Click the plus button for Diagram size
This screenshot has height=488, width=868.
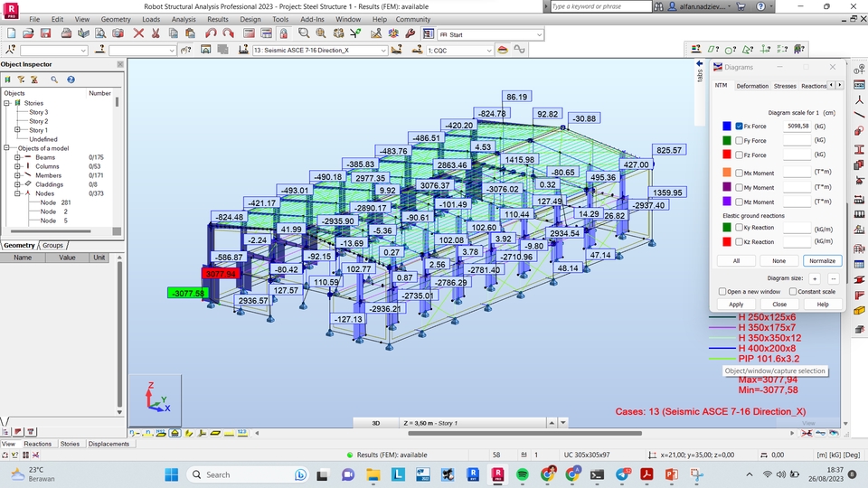click(814, 279)
